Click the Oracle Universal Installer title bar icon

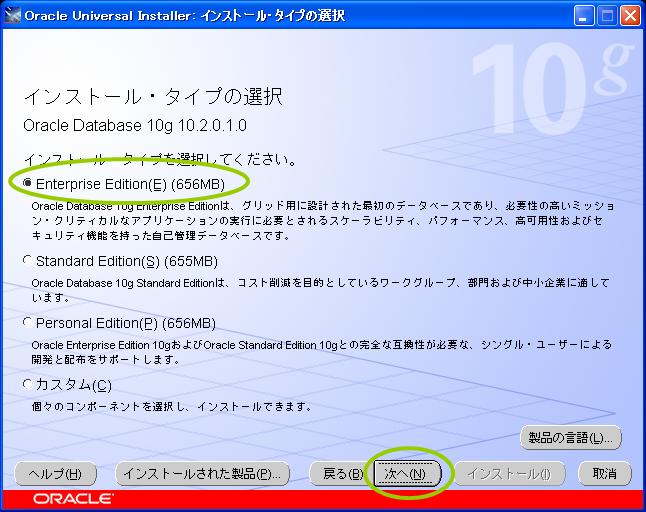(12, 16)
